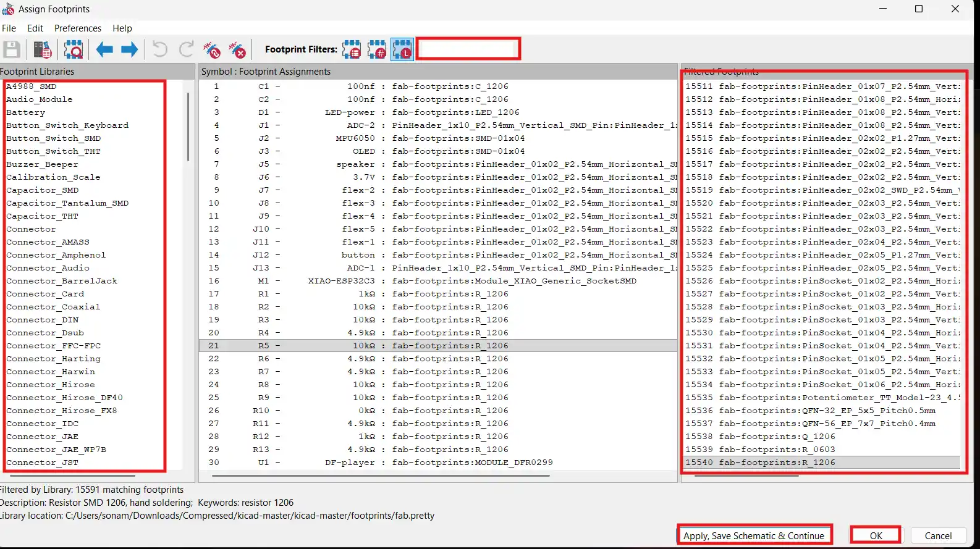Redo last edit icon
This screenshot has height=549, width=980.
pos(186,49)
